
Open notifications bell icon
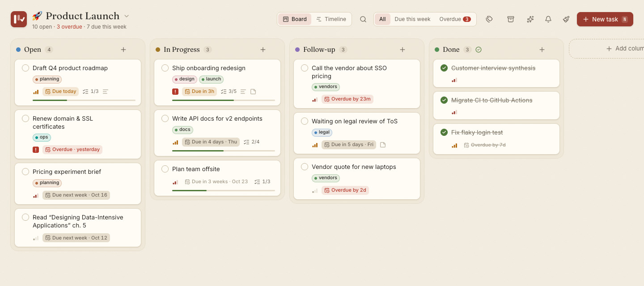[548, 19]
